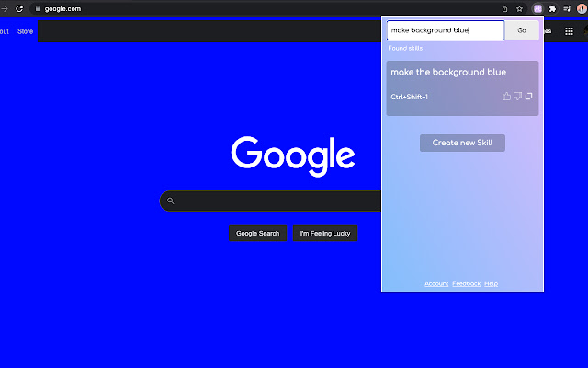Screen dimensions: 588x368
Task: Click the Google Search button
Action: tap(257, 233)
